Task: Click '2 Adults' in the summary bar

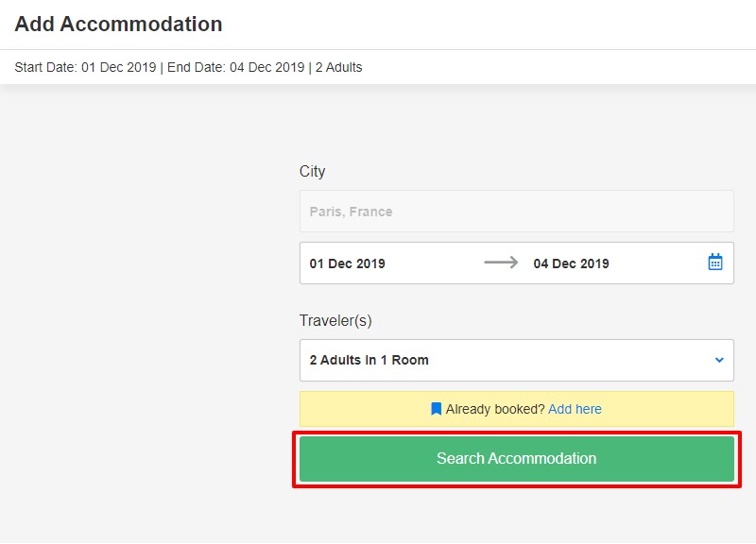Action: (x=338, y=67)
